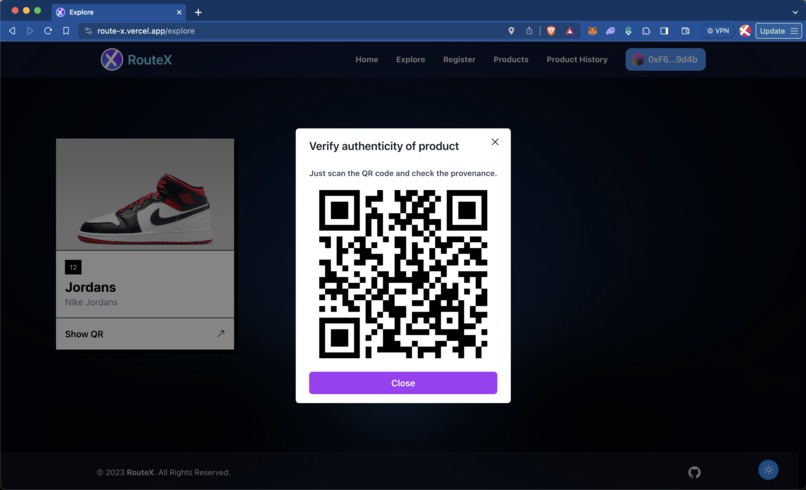This screenshot has height=490, width=806.
Task: Open the Home nav link
Action: tap(367, 60)
